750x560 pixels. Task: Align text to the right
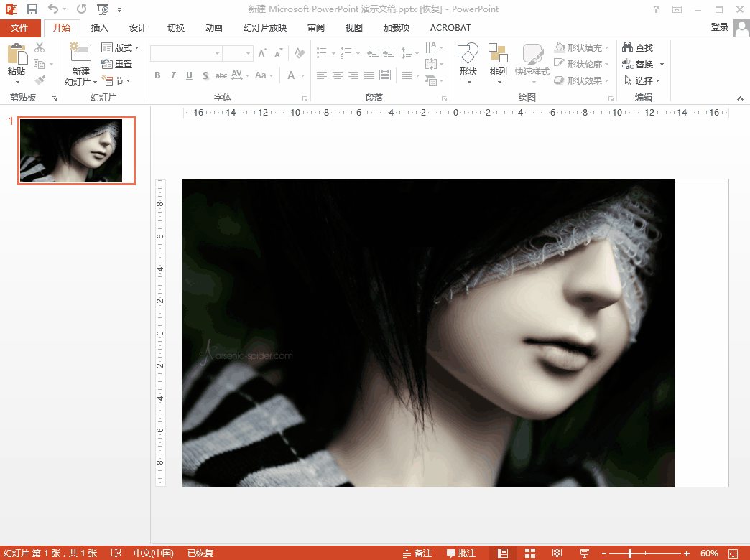353,75
